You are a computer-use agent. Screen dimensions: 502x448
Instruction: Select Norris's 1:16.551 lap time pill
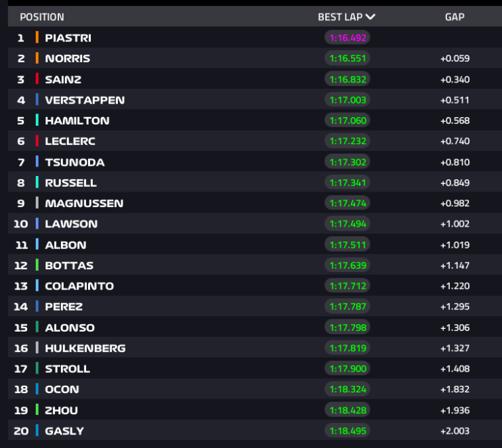(348, 58)
